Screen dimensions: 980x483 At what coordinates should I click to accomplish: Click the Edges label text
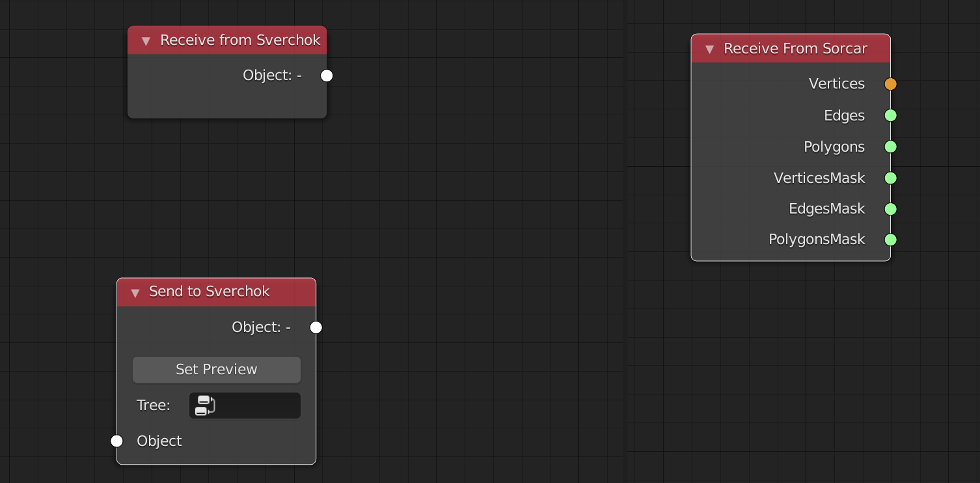click(844, 115)
